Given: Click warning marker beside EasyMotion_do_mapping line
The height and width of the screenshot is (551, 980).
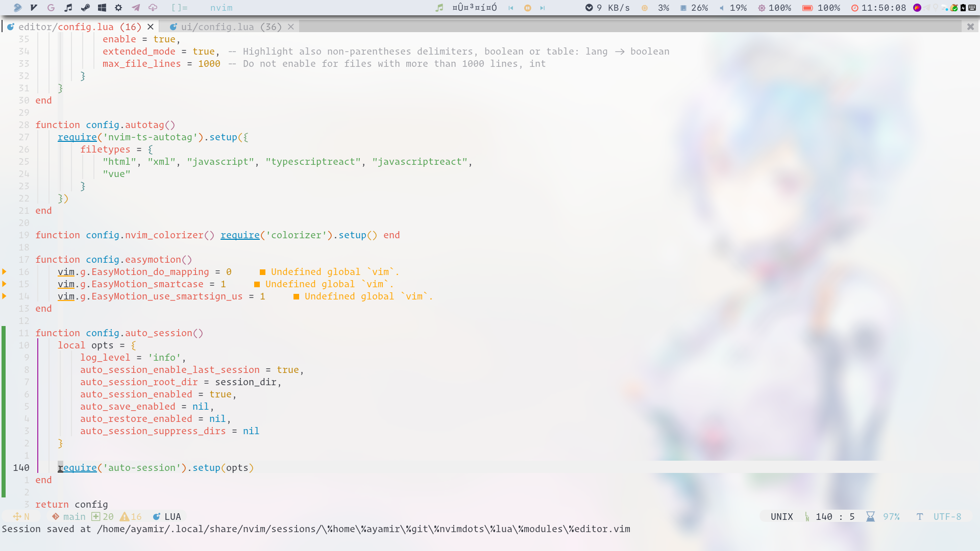Looking at the screenshot, I should (x=5, y=272).
